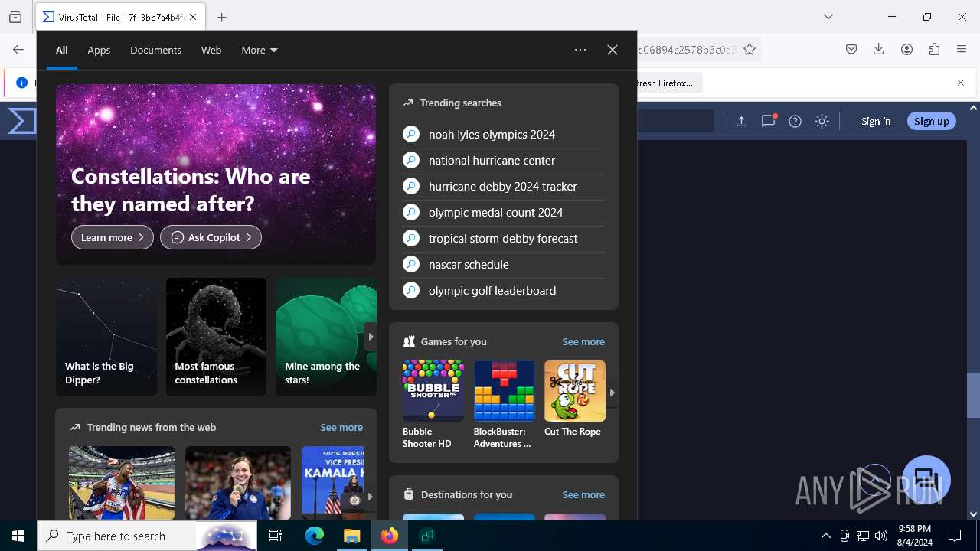
Task: Click Learn more about Constellations
Action: click(113, 237)
